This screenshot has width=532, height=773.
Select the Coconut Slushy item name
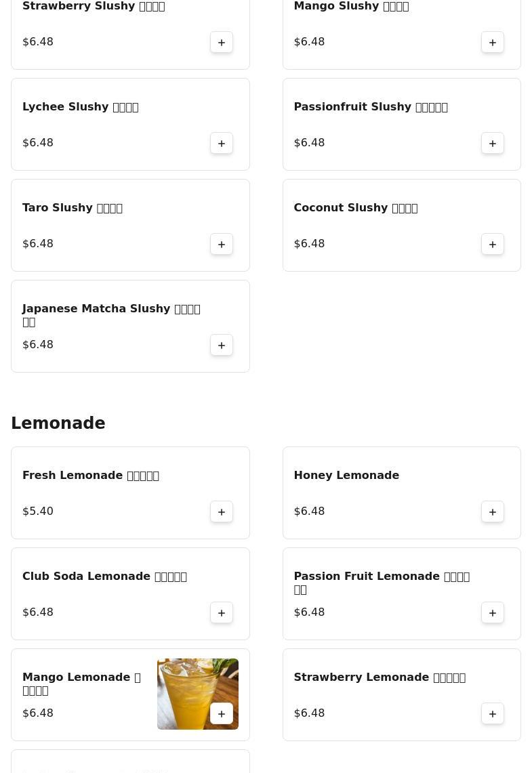coord(355,208)
